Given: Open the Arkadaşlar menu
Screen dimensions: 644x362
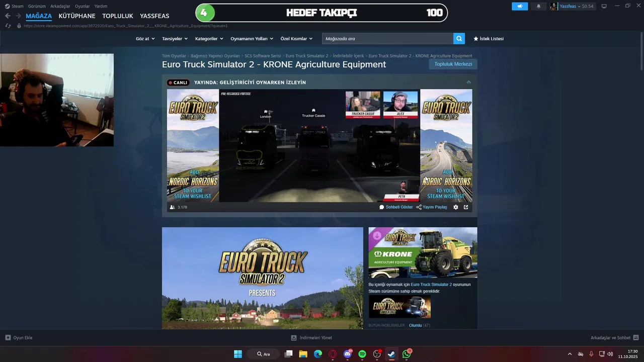Looking at the screenshot, I should [60, 6].
